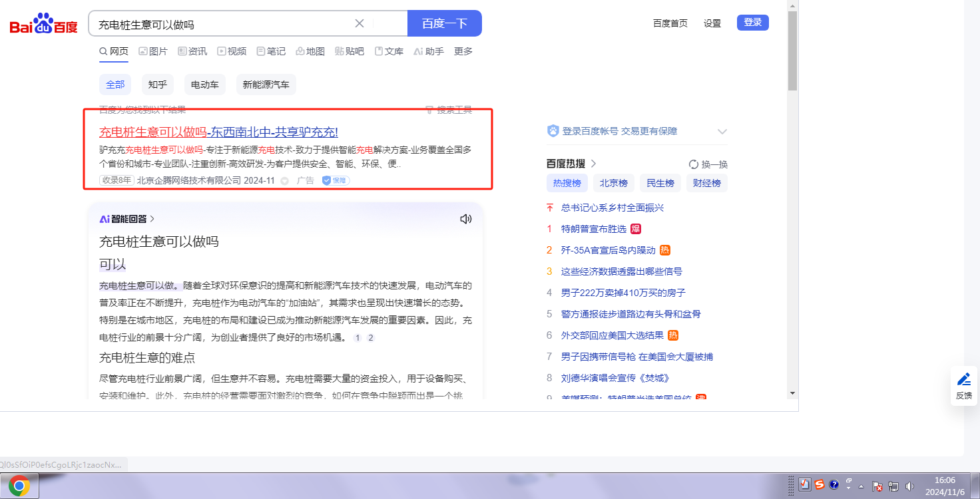This screenshot has width=980, height=499.
Task: Expand the 登录百度帐号 panel chevron
Action: 722,132
